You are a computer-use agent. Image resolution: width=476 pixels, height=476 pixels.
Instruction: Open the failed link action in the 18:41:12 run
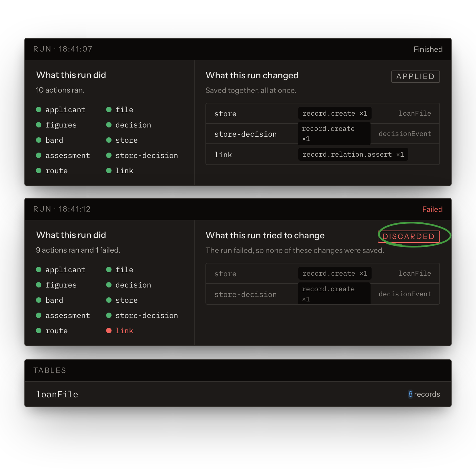pyautogui.click(x=124, y=331)
